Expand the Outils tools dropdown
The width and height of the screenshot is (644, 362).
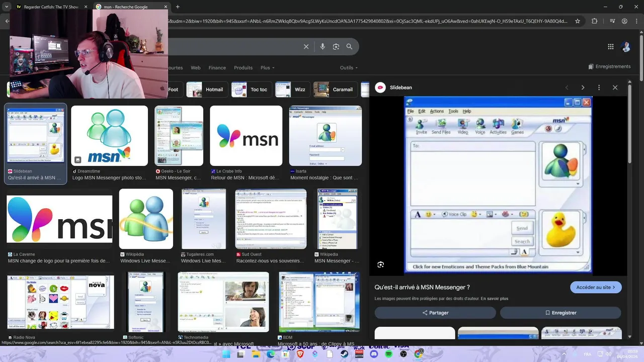pos(349,68)
